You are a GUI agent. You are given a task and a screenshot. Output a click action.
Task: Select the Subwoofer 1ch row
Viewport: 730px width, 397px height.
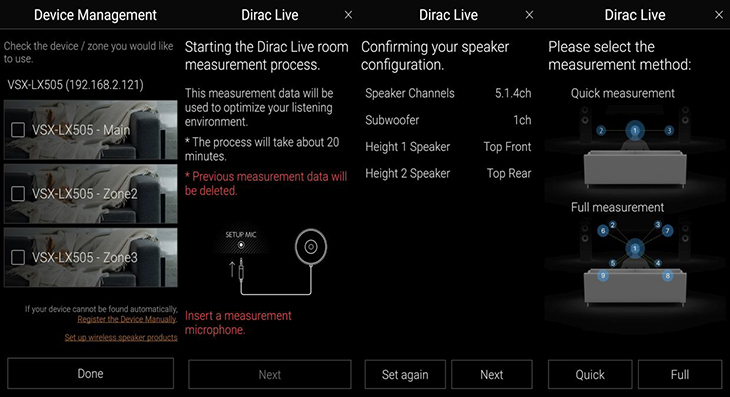pyautogui.click(x=448, y=120)
